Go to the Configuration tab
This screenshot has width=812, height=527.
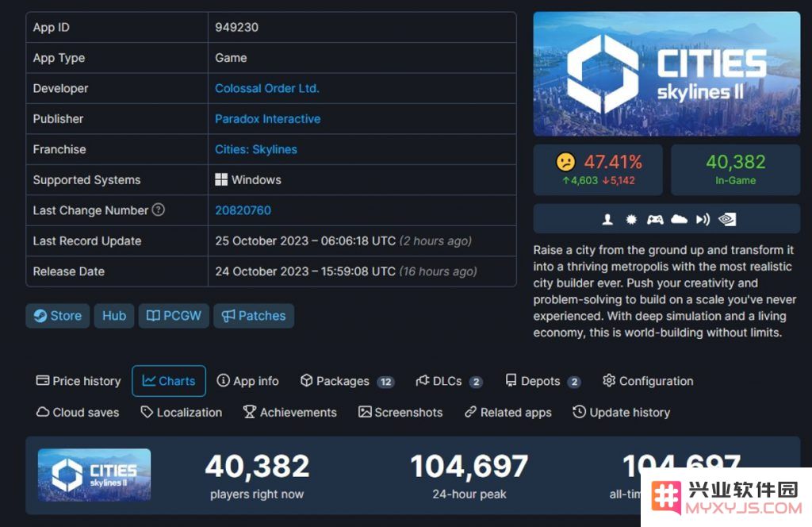(648, 381)
